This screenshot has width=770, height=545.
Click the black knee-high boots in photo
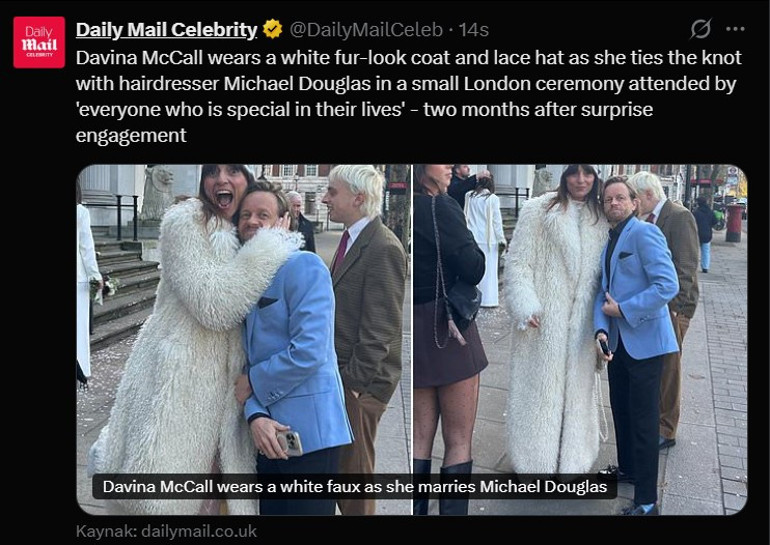click(443, 487)
